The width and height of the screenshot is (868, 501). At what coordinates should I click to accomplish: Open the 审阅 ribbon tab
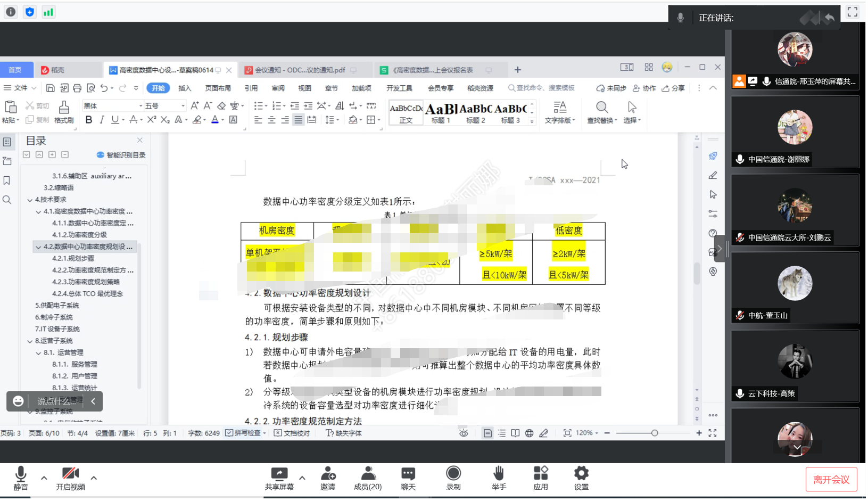tap(278, 88)
